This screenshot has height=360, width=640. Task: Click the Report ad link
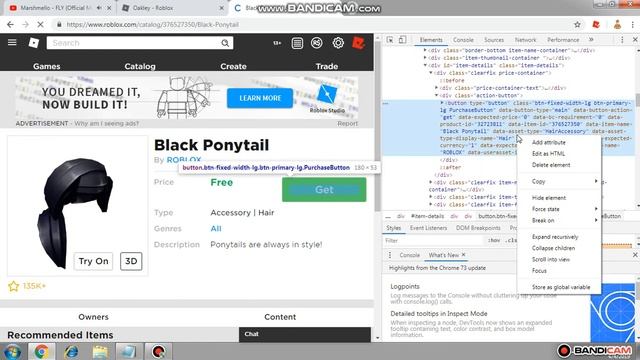[x=347, y=123]
